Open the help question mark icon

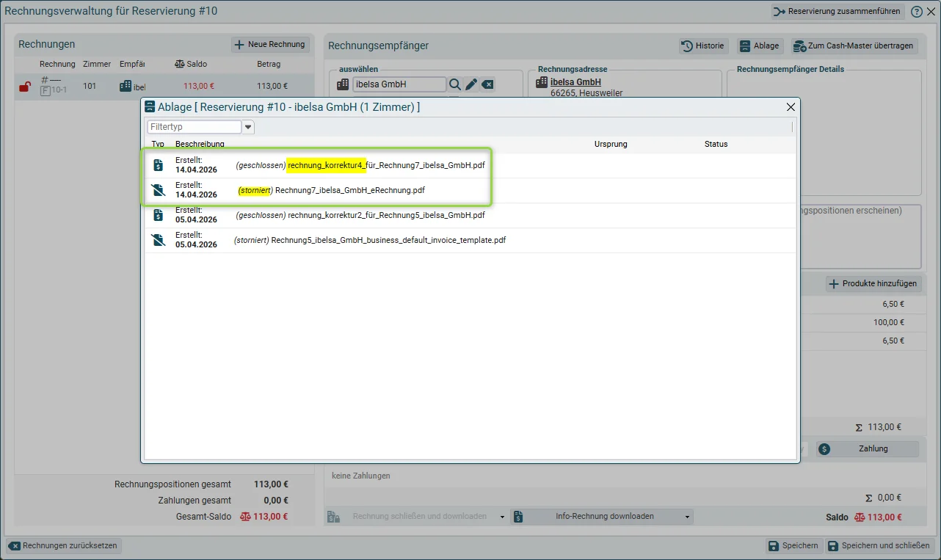917,12
